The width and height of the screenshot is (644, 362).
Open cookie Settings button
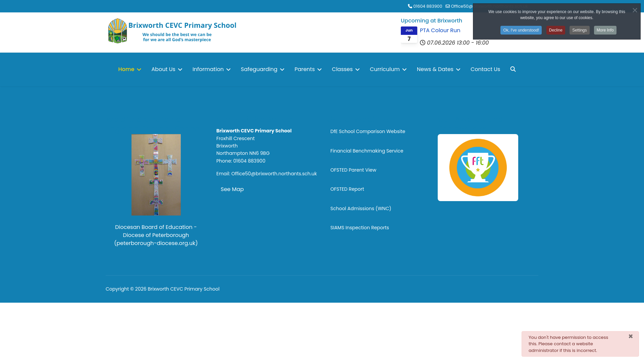[579, 30]
